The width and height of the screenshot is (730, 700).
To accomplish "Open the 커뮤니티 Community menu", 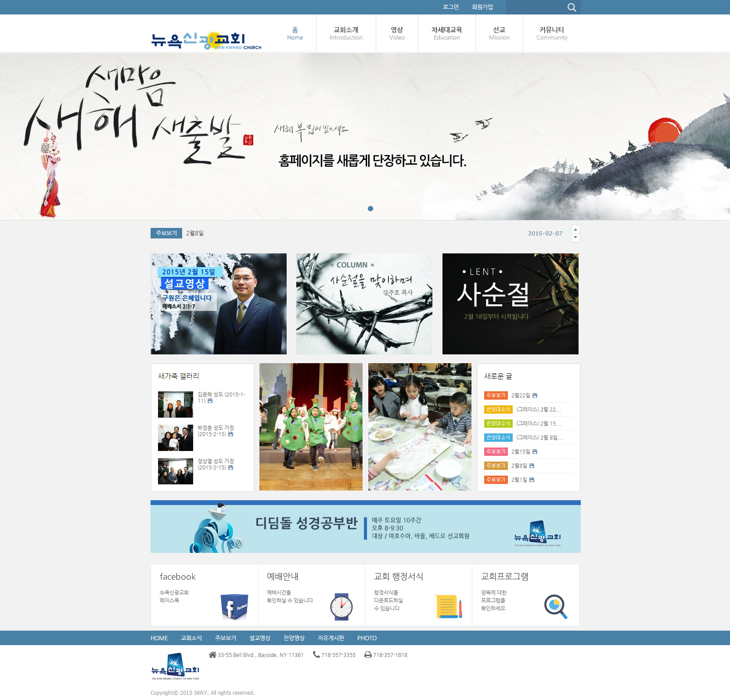I will (551, 33).
